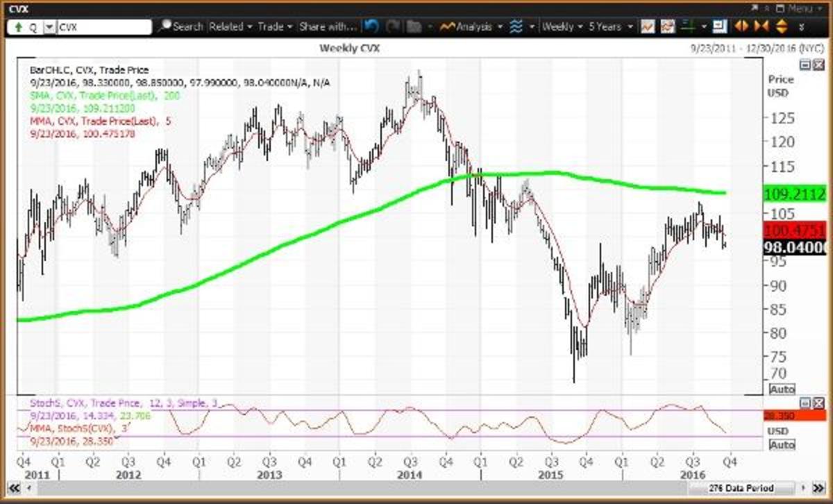
Task: Click the green up-arrow quote icon
Action: pos(17,27)
